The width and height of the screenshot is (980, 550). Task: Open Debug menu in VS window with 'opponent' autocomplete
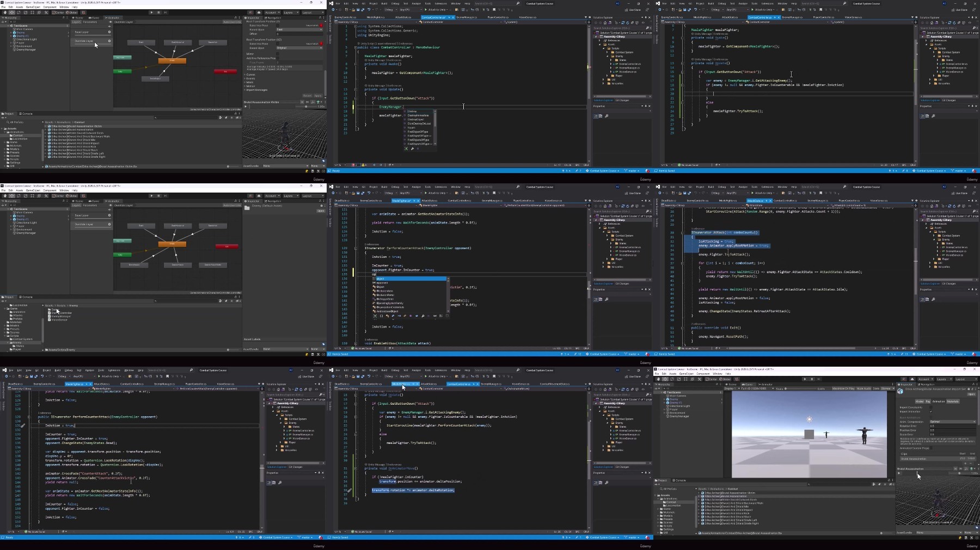pyautogui.click(x=395, y=187)
